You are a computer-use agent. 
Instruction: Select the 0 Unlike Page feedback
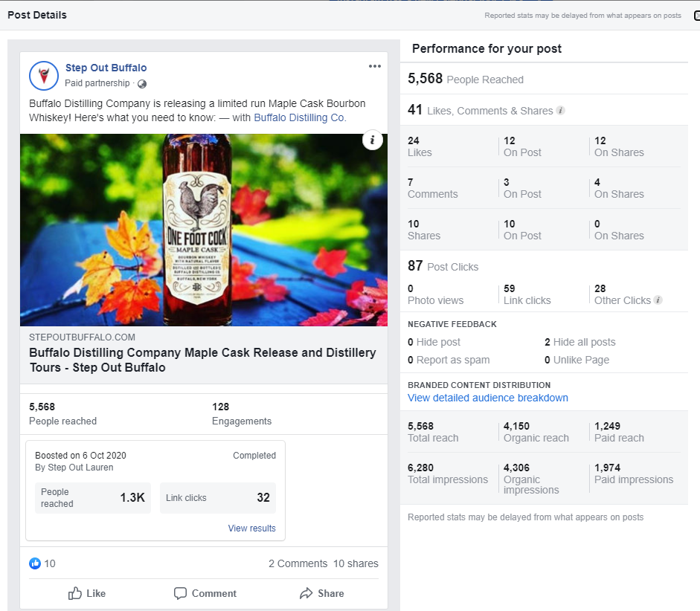[577, 360]
